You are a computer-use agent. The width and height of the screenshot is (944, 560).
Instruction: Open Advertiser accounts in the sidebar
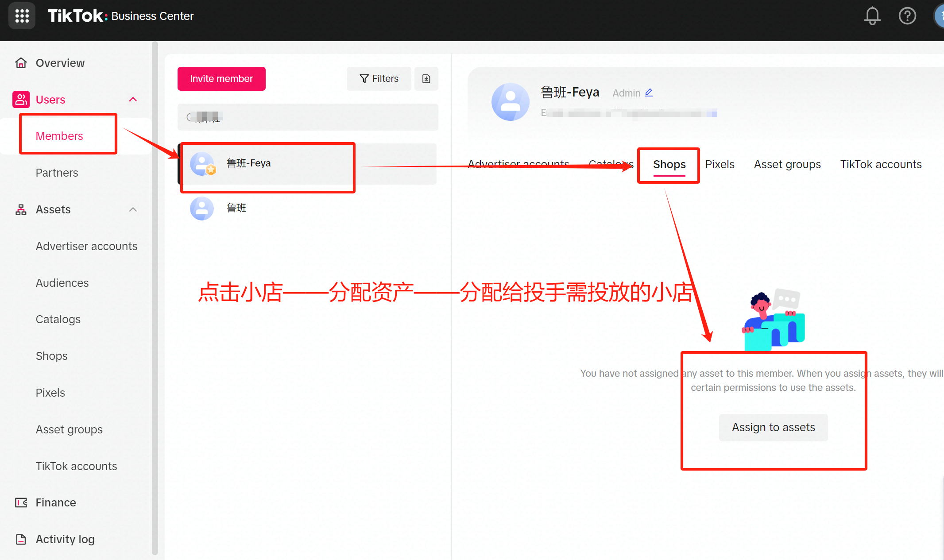[x=86, y=246]
